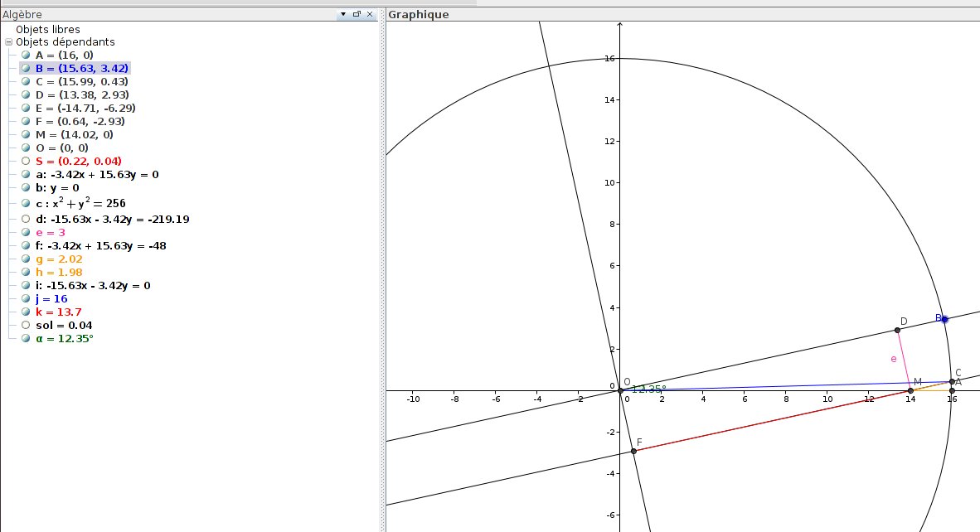This screenshot has height=532, width=980.
Task: Click point F on the graph
Action: (x=633, y=451)
